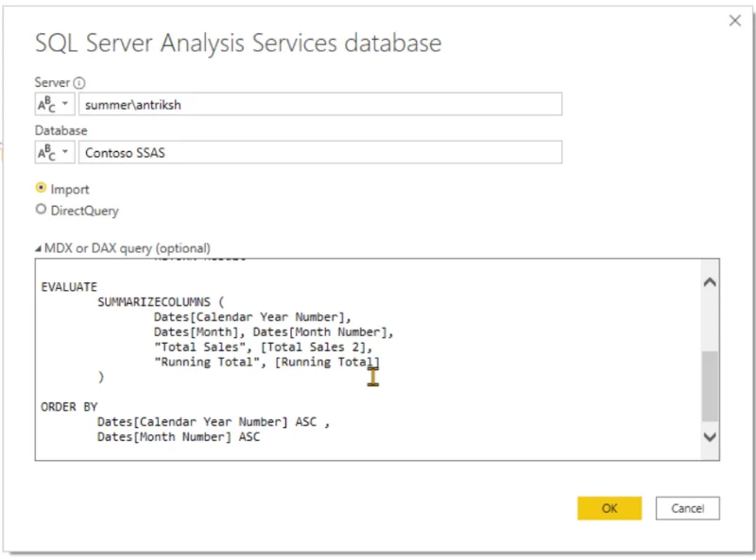Click Dates[Month], Dates[Month Number] line

pos(273,332)
